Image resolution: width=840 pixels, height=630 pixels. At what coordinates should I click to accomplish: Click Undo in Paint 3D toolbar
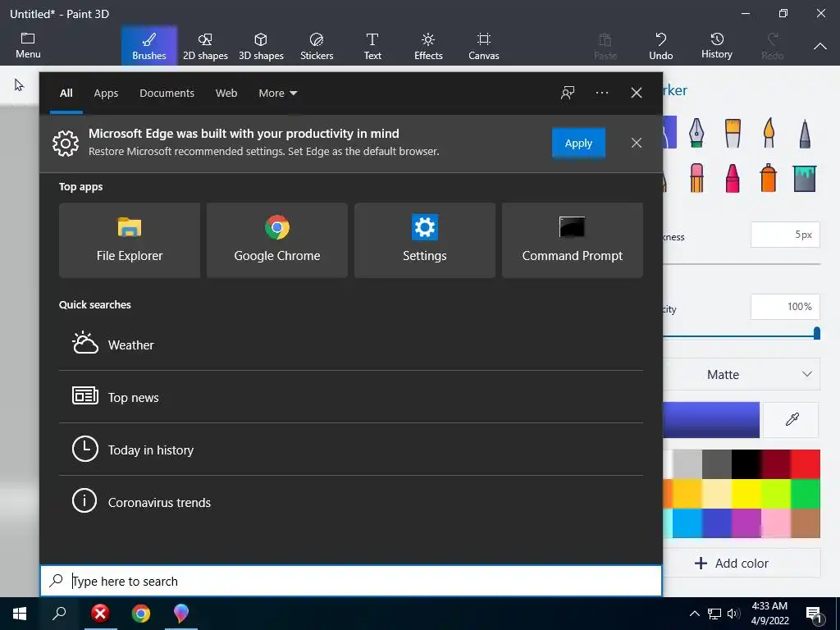tap(660, 46)
